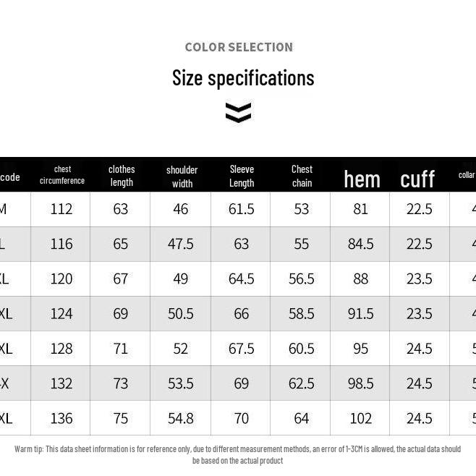
Task: Click the 61.5 sleeve length cell
Action: (241, 209)
